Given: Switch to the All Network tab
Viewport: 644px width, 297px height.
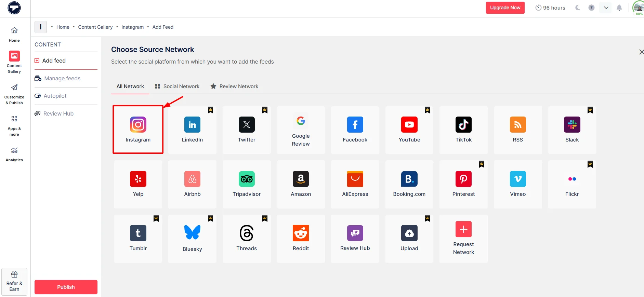Looking at the screenshot, I should coord(130,86).
